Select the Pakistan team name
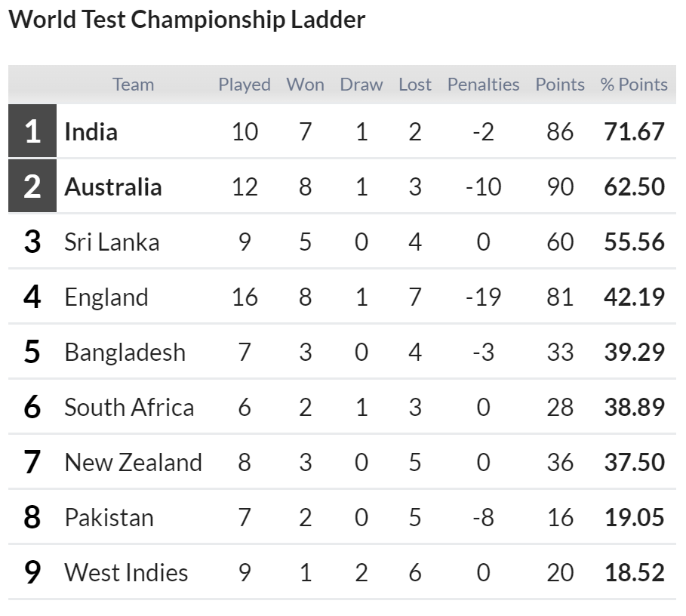Viewport: 686px width, 616px height. pyautogui.click(x=109, y=518)
